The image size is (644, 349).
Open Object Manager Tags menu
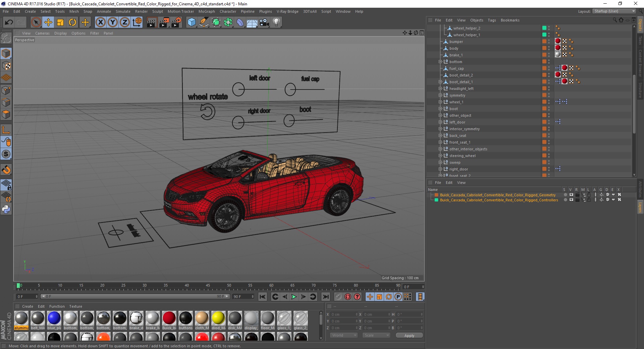click(492, 20)
